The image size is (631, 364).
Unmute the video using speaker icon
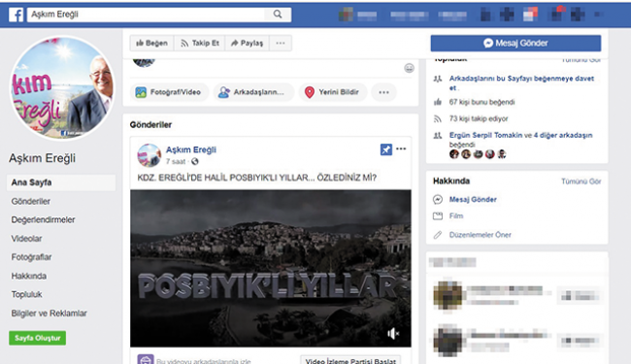(393, 334)
